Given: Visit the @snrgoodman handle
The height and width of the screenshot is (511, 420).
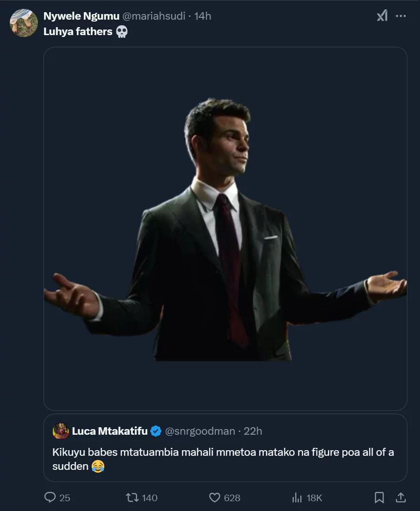Looking at the screenshot, I should 200,431.
